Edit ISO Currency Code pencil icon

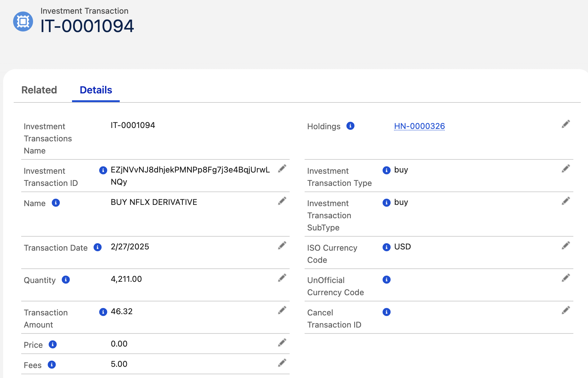566,245
